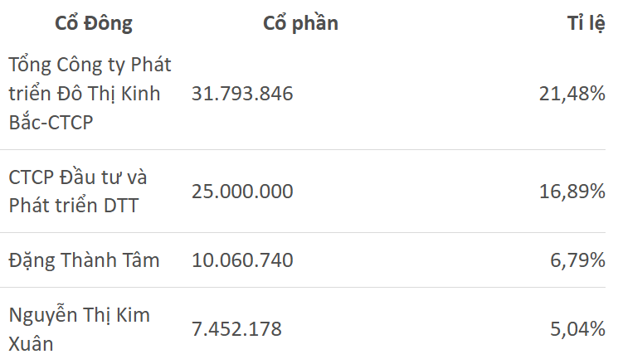Viewport: 618px width, 364px height.
Task: Click the 16,89% ratio value
Action: [x=572, y=191]
